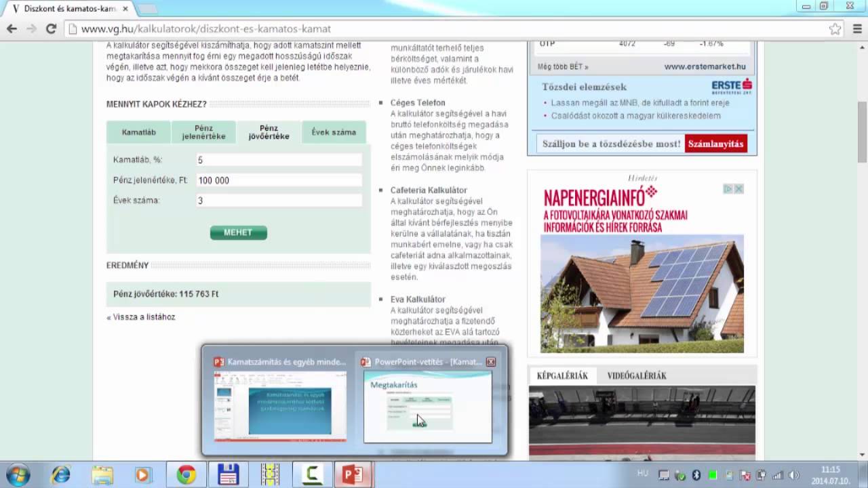Select the Pénz jelenértéke tab
The width and height of the screenshot is (868, 488).
[x=204, y=132]
